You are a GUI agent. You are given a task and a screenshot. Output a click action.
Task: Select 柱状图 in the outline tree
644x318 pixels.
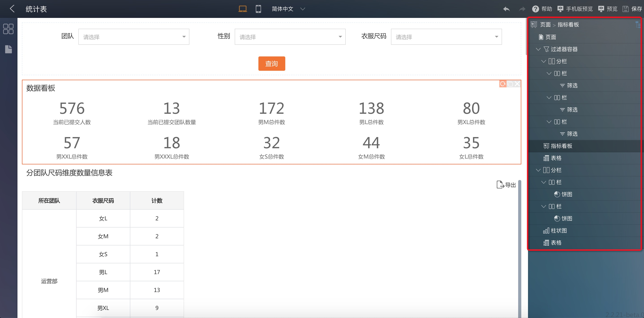(558, 230)
